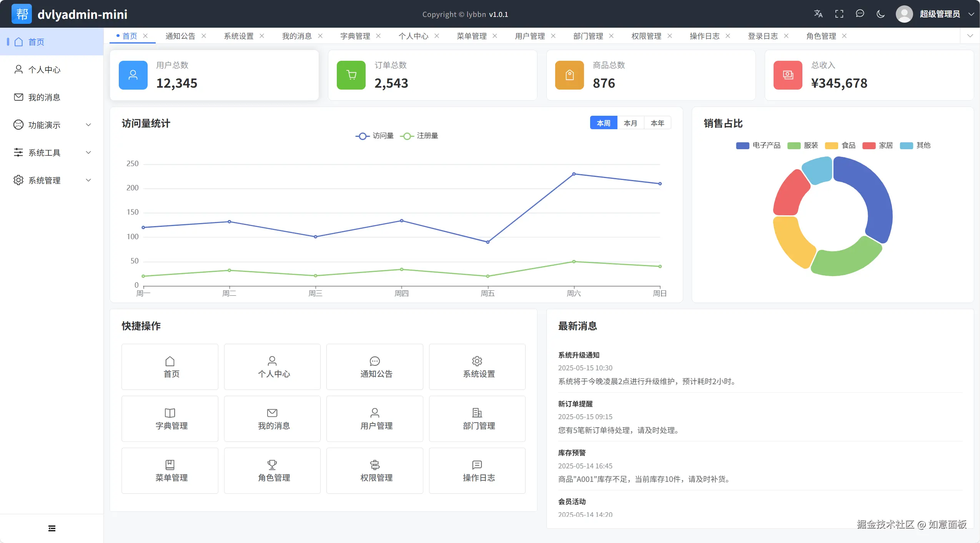This screenshot has width=980, height=543.
Task: Click the blue 用户总数 user icon
Action: (x=133, y=75)
